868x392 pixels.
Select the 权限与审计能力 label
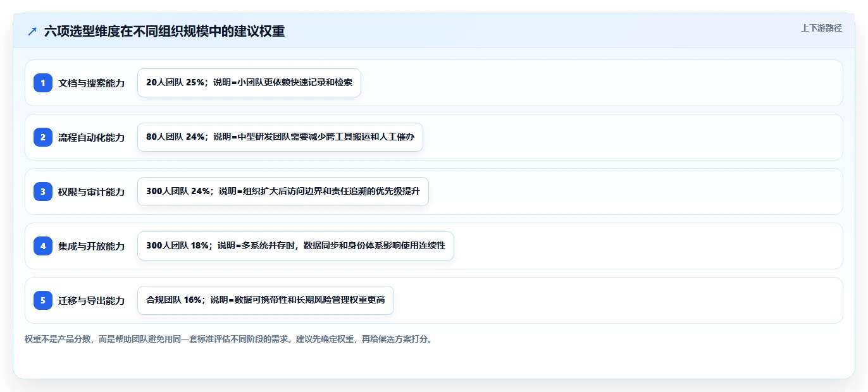click(92, 192)
